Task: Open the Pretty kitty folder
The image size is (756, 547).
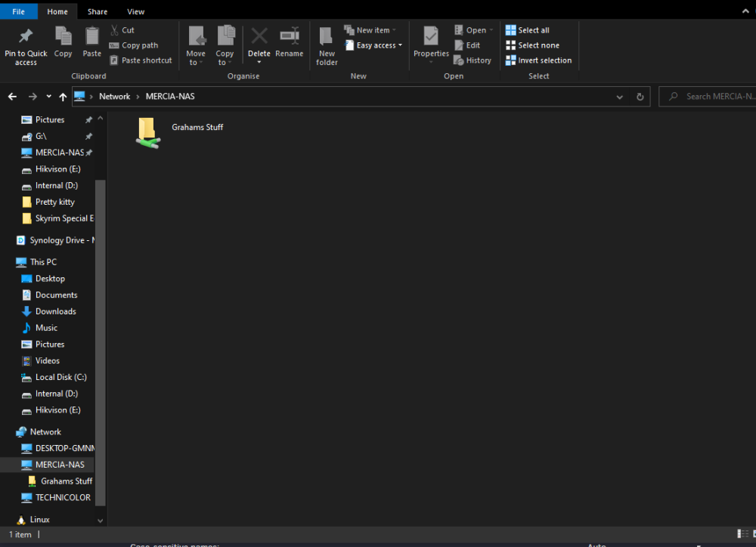Action: (55, 202)
